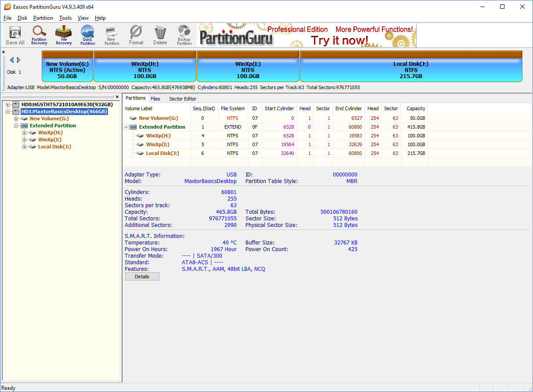Start Quick Partition from the toolbar

[87, 36]
